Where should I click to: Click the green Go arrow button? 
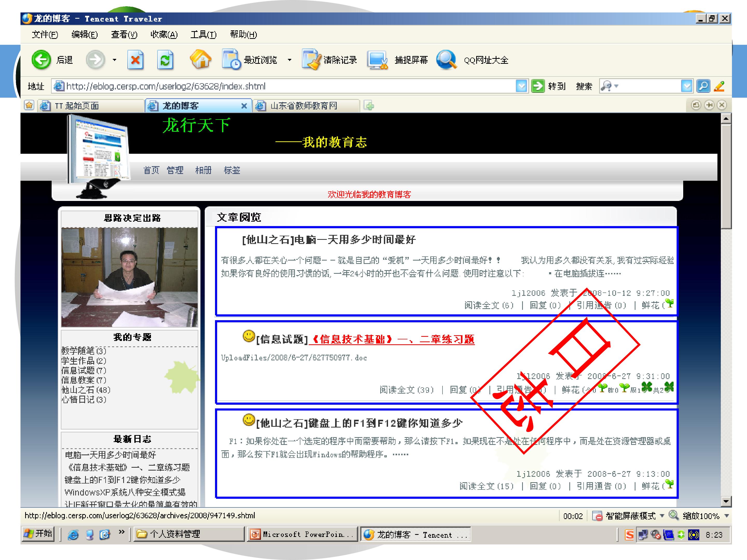point(538,86)
